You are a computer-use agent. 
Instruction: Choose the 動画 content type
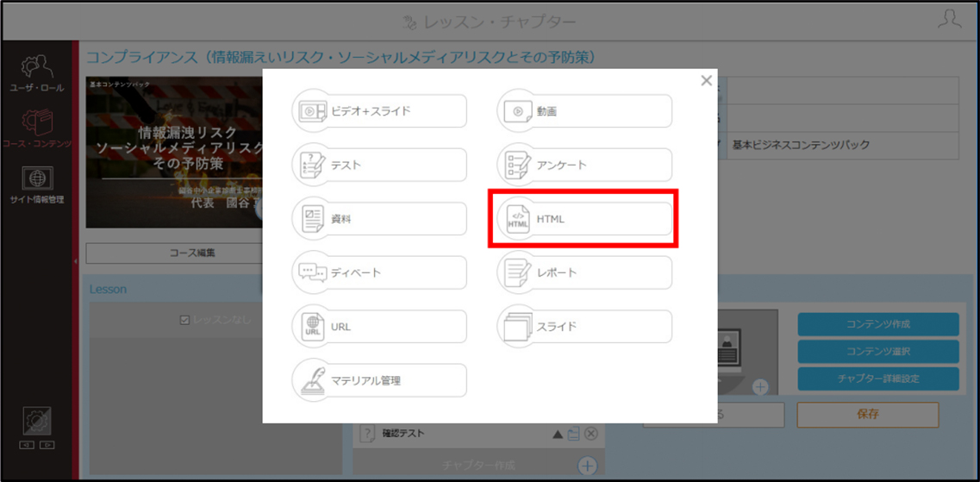click(584, 111)
